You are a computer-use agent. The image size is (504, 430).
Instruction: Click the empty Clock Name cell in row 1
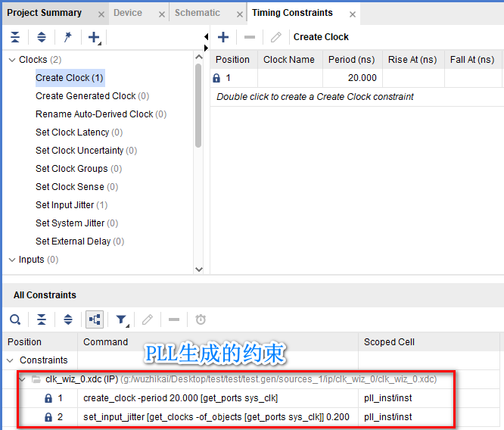click(290, 78)
